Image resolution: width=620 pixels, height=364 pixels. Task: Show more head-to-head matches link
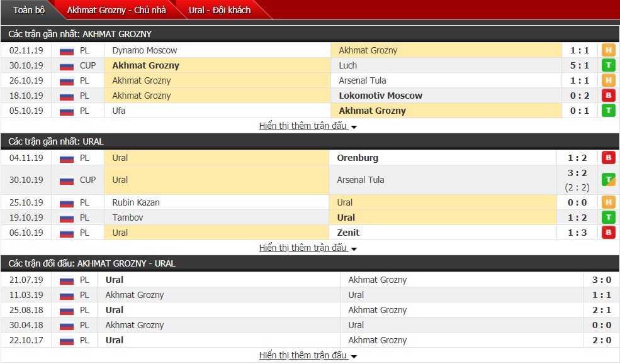(x=308, y=355)
